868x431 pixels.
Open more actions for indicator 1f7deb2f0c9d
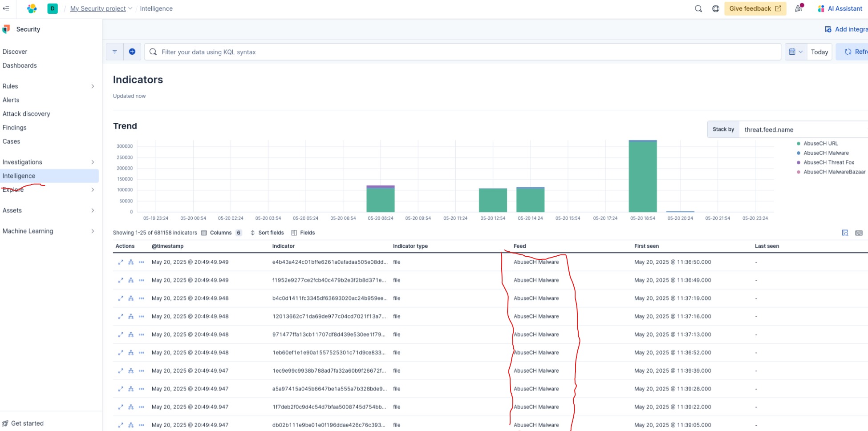142,407
